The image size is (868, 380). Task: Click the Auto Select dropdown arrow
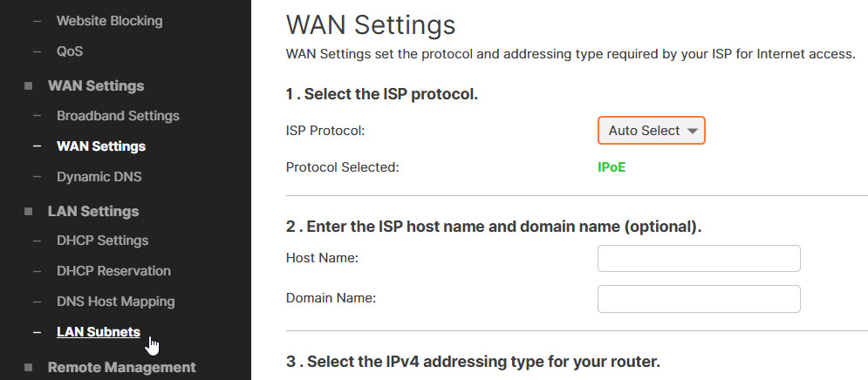(693, 131)
